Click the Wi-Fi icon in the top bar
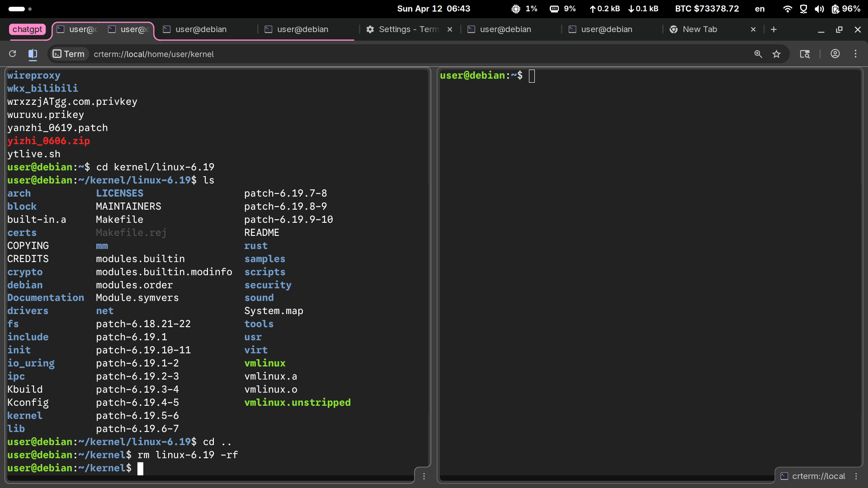Screen dimensions: 868x488 tap(787, 9)
